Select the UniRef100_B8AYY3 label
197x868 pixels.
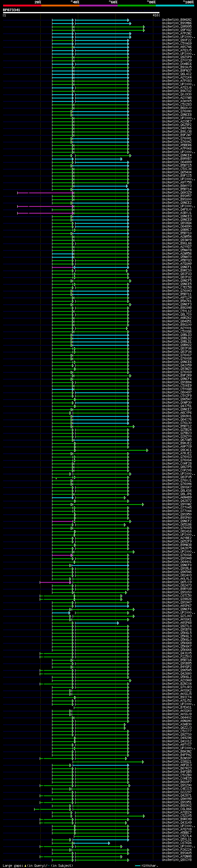pos(177,186)
